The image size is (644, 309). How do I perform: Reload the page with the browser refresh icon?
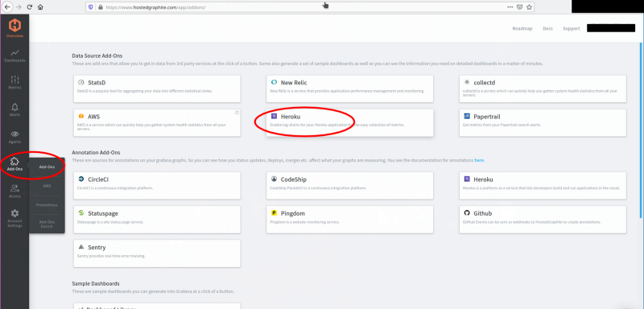(x=30, y=7)
